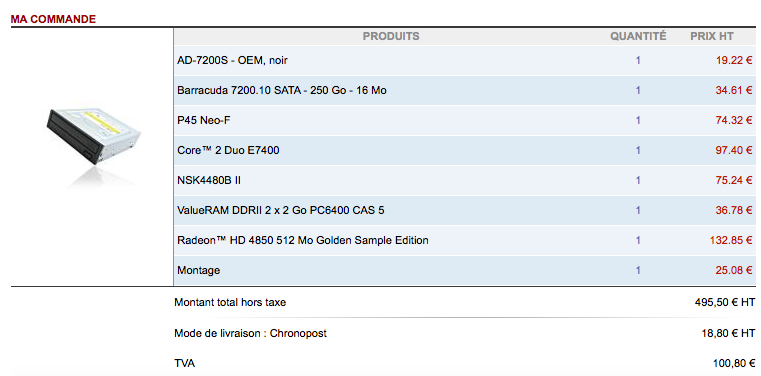Open the AD-7200S - OEM, noir product
The image size is (761, 376).
(232, 61)
